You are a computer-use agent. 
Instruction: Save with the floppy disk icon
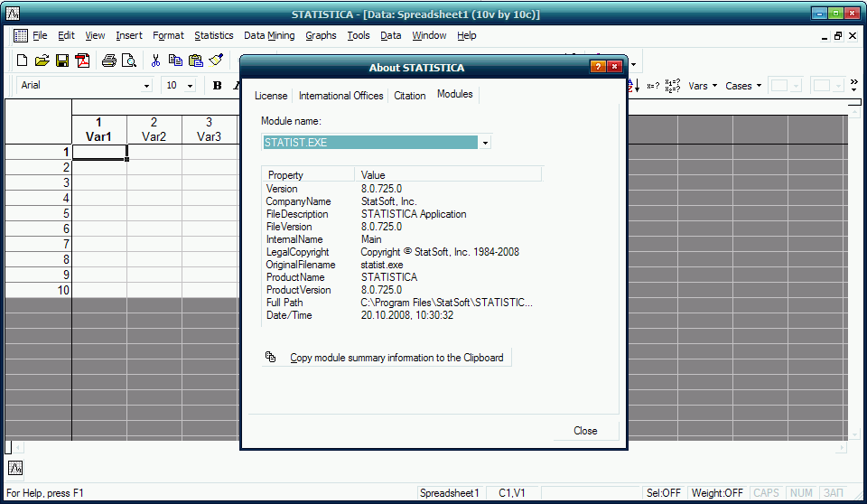[x=62, y=61]
